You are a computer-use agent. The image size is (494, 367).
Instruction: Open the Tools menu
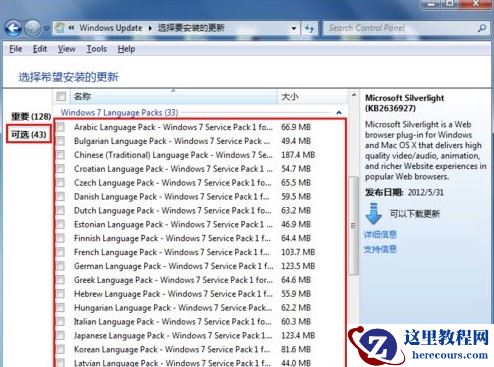click(97, 49)
